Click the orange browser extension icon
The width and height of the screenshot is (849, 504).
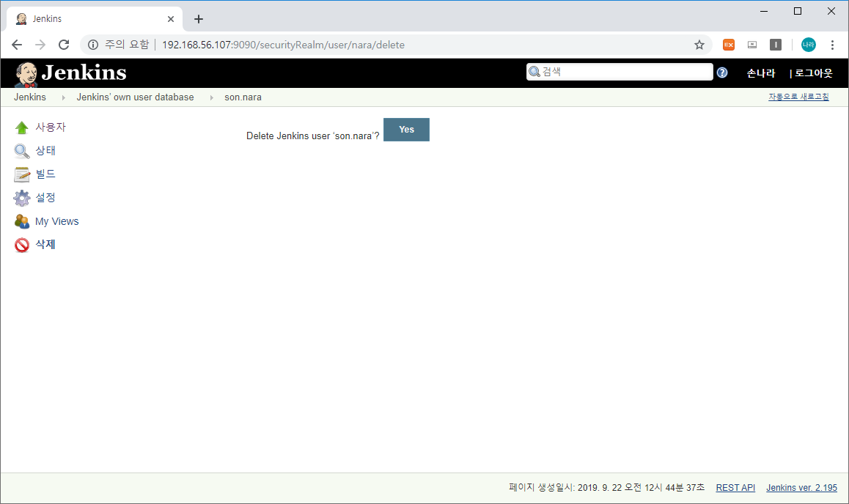tap(729, 45)
